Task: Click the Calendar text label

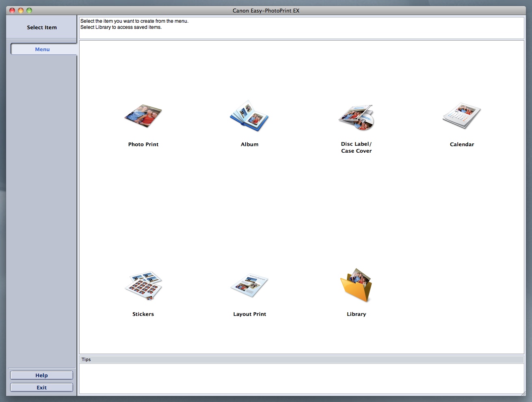Action: point(462,145)
